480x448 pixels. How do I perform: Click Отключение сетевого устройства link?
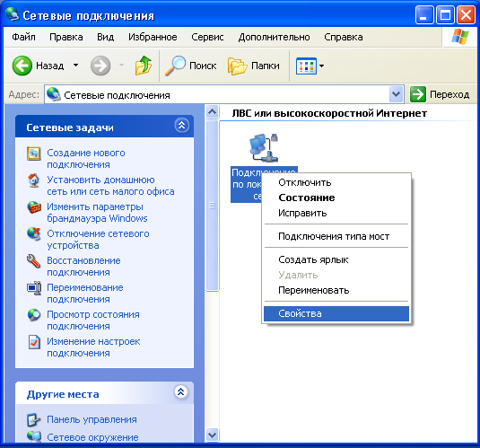coord(98,240)
